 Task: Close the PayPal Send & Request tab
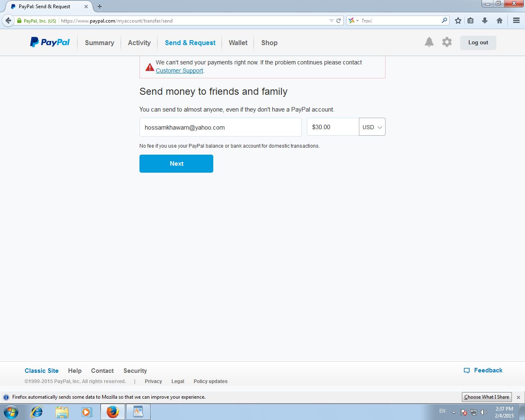pyautogui.click(x=86, y=7)
